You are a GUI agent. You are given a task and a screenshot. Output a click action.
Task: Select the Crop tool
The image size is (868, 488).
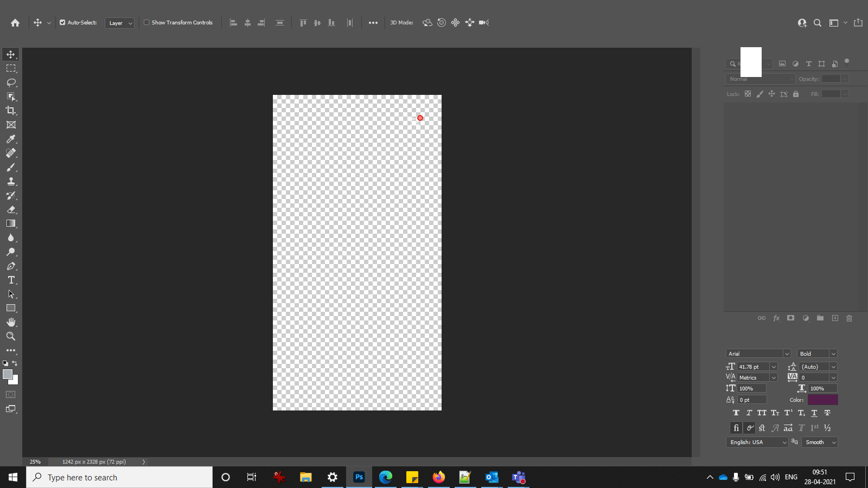coord(11,111)
